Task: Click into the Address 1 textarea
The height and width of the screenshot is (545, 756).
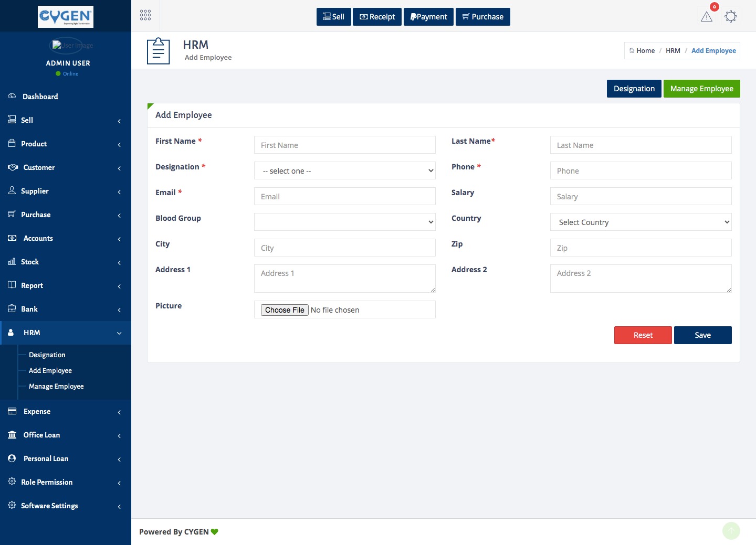Action: pos(345,279)
